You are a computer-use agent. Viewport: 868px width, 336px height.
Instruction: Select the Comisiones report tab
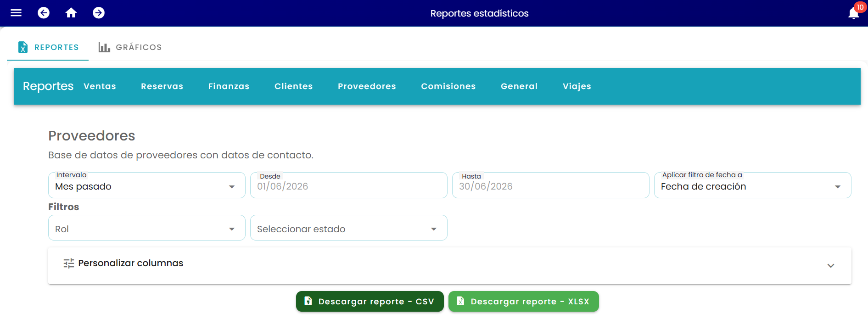coord(448,86)
